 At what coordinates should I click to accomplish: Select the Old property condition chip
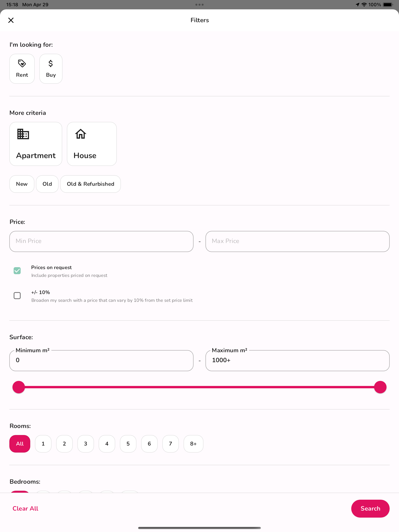pos(47,184)
